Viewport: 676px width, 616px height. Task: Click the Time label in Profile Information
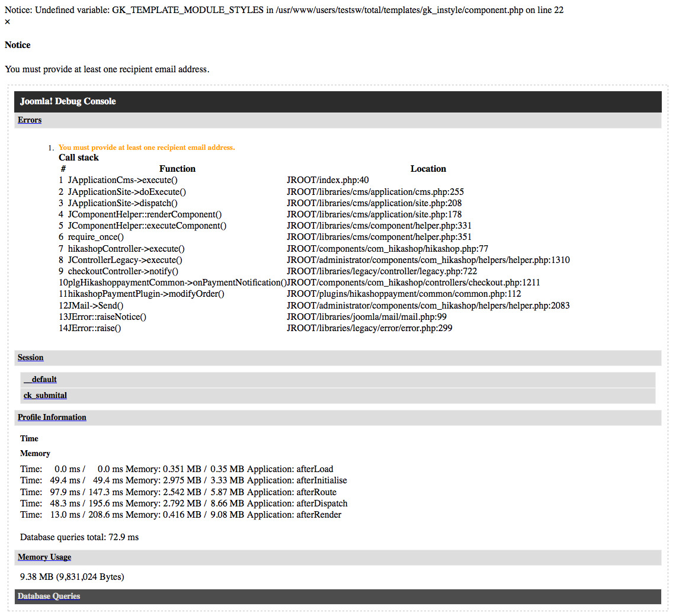tap(29, 438)
